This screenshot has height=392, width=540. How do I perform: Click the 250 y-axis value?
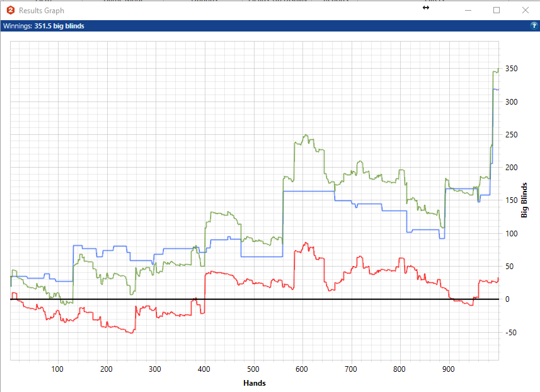coord(512,135)
